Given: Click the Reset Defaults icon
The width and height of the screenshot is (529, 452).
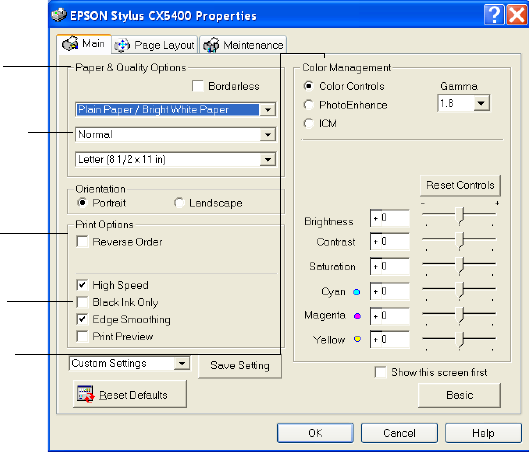Looking at the screenshot, I should click(86, 394).
